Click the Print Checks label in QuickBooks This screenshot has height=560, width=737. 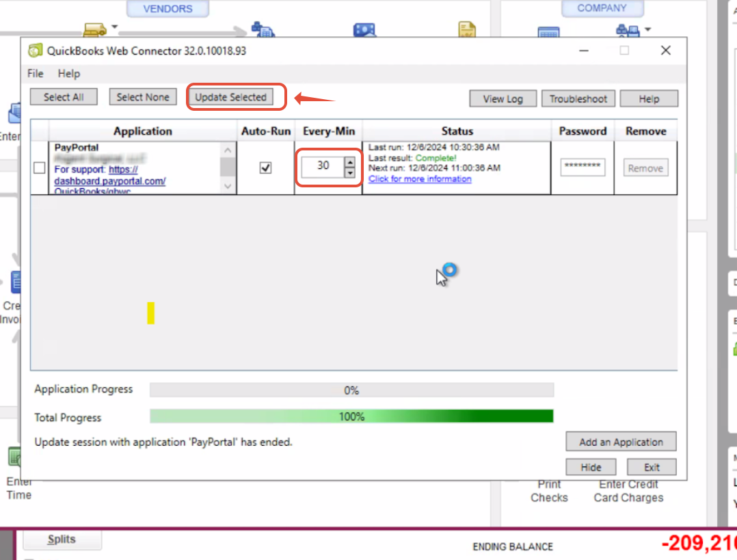click(x=549, y=491)
